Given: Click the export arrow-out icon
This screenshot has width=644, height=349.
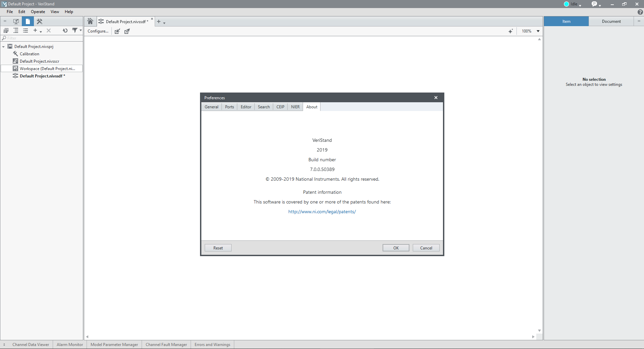Looking at the screenshot, I should (x=127, y=31).
